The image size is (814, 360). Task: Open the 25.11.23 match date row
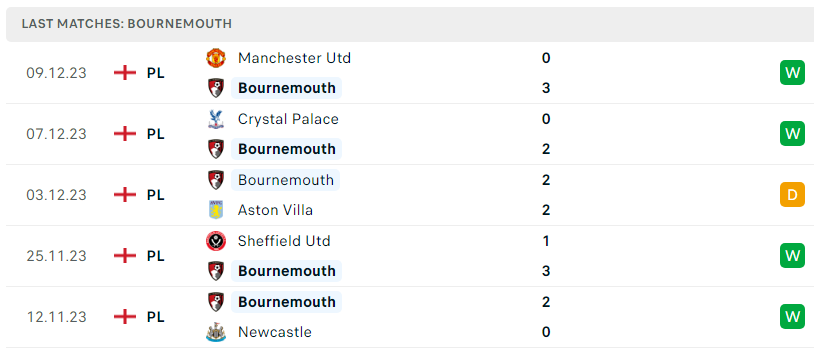(407, 256)
